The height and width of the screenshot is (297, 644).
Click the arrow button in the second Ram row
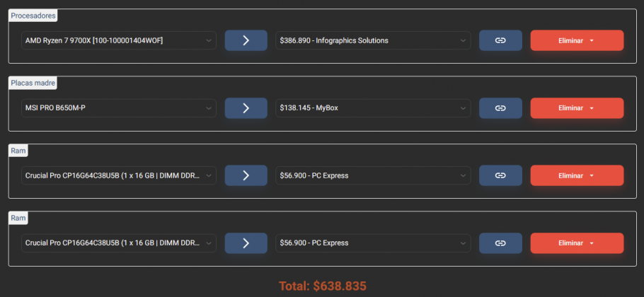(x=246, y=243)
